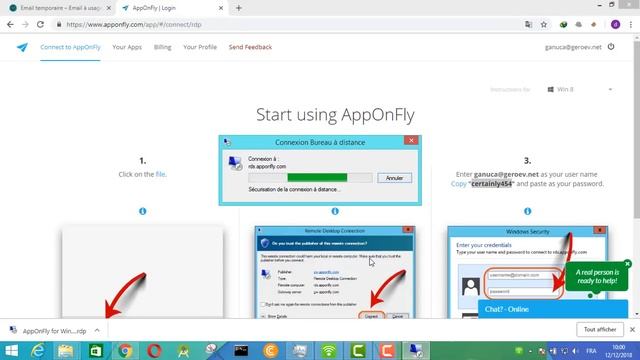Image resolution: width=640 pixels, height=360 pixels.
Task: Click the FRA language indicator
Action: (591, 351)
